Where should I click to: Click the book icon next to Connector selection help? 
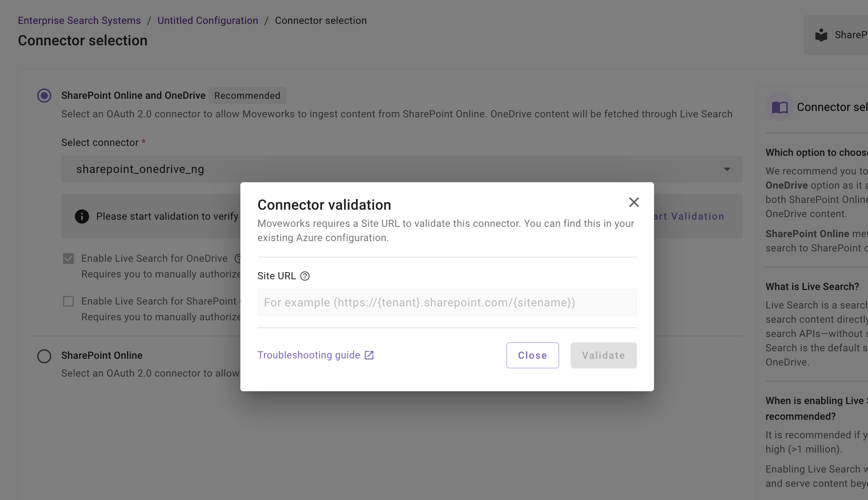coord(780,107)
